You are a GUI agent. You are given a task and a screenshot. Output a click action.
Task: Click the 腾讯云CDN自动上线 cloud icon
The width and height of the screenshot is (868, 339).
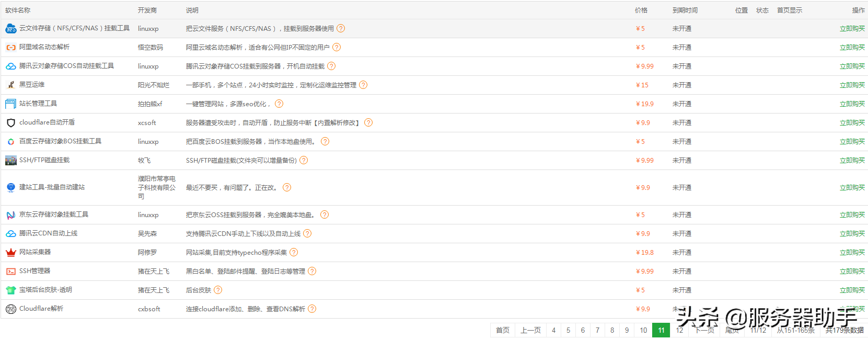point(11,234)
